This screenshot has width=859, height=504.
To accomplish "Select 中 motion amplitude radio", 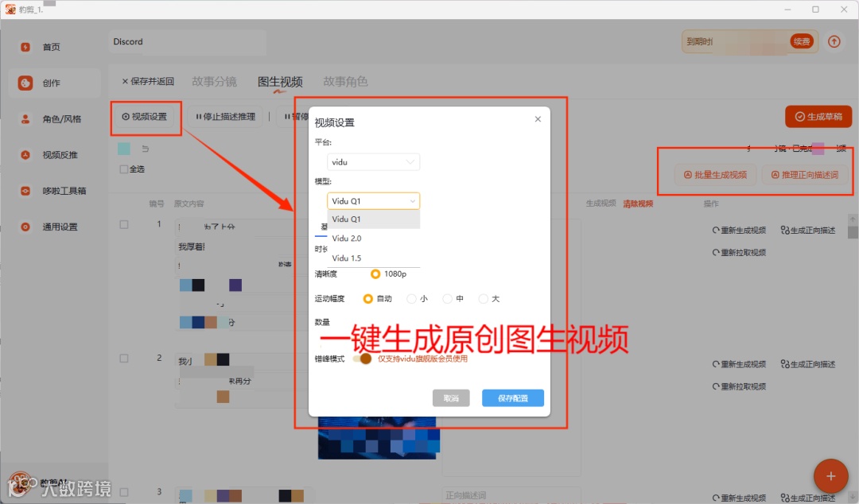I will click(x=448, y=299).
